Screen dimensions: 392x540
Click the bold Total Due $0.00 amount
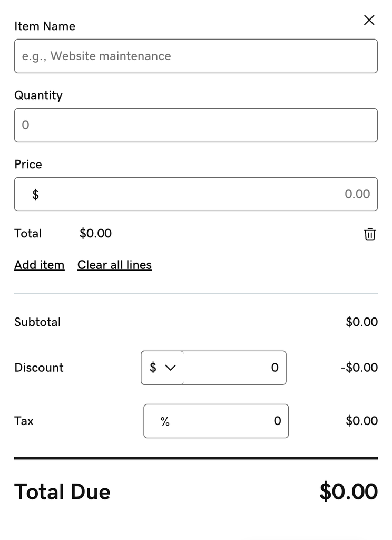(x=348, y=491)
